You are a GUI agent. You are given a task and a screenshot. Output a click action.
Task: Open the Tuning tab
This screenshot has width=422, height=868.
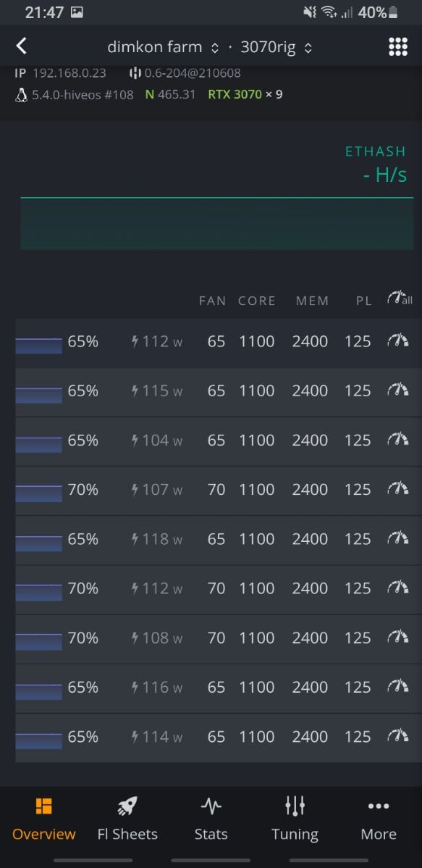point(295,819)
